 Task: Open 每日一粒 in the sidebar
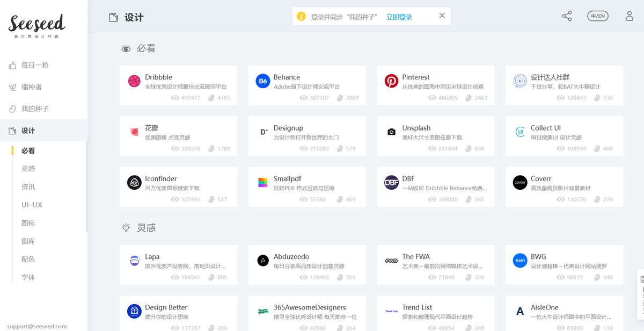point(35,65)
